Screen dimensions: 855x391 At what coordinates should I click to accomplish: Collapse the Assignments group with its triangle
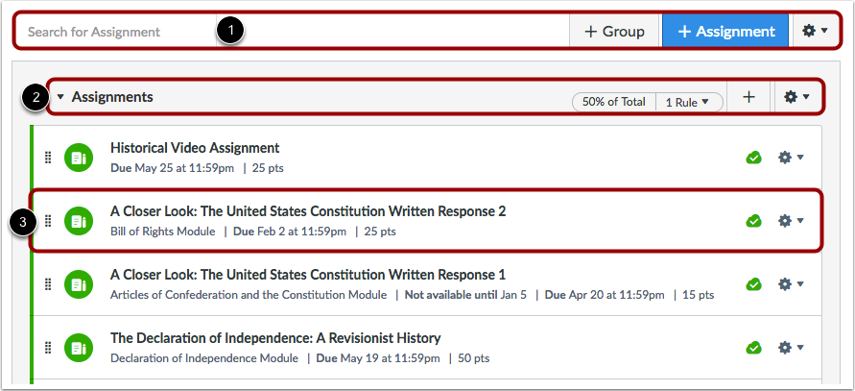click(x=61, y=97)
